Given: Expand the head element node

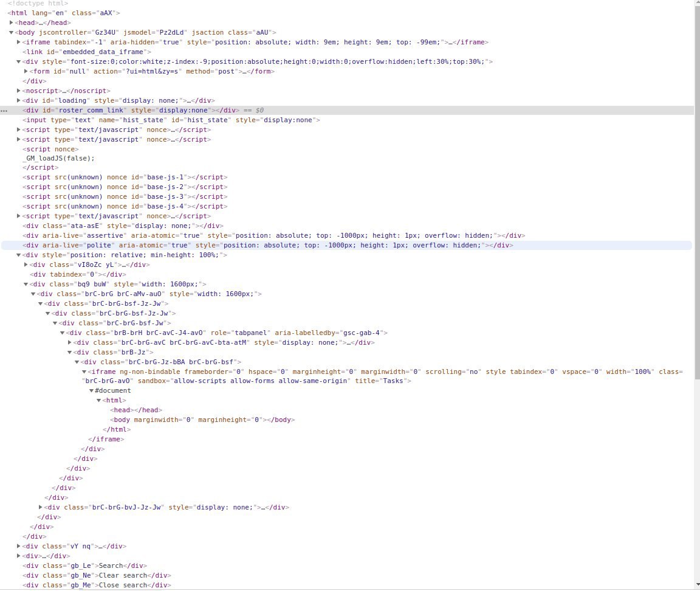Looking at the screenshot, I should pos(11,22).
